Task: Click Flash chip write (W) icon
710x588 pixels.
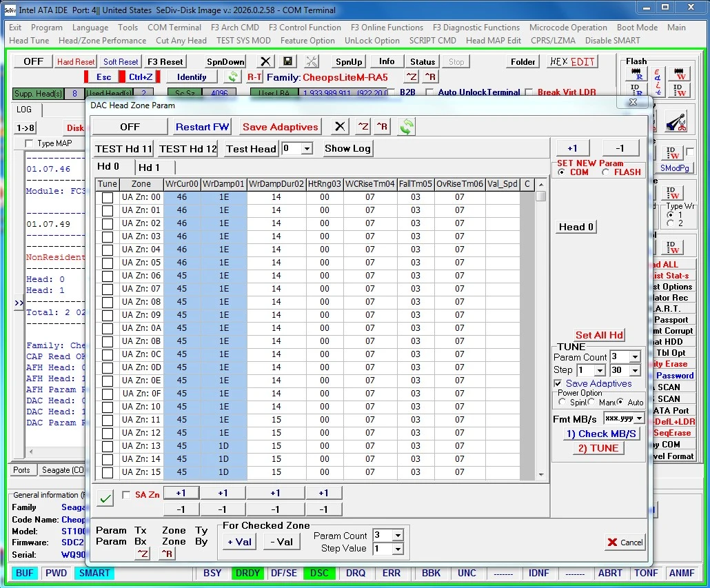Action: coord(679,73)
